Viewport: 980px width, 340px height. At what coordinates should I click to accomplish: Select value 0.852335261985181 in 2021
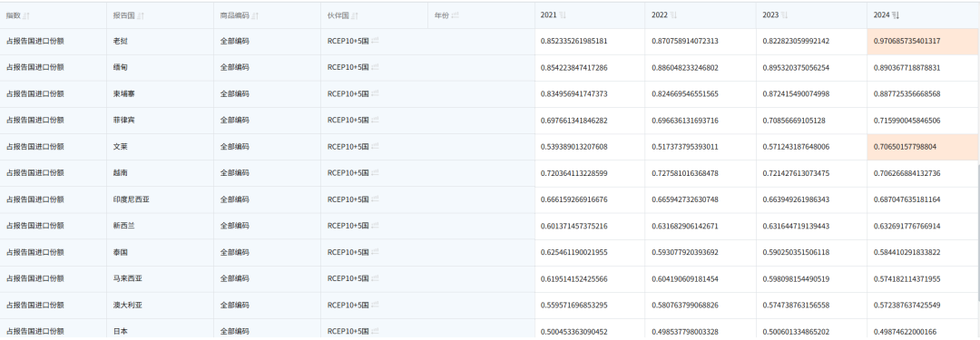point(573,41)
